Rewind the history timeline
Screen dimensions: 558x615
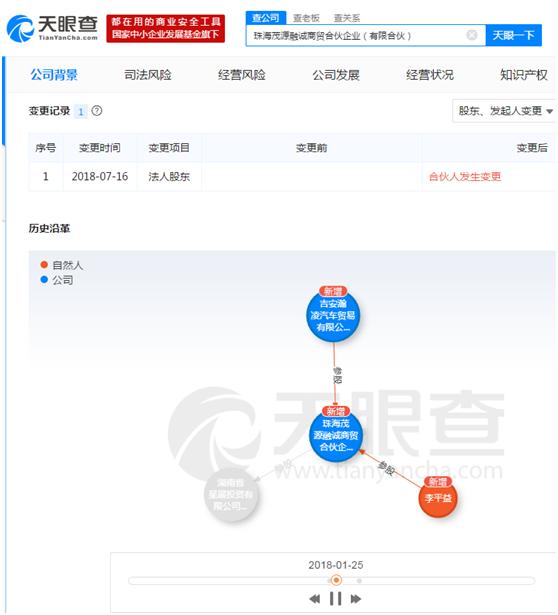coord(314,599)
